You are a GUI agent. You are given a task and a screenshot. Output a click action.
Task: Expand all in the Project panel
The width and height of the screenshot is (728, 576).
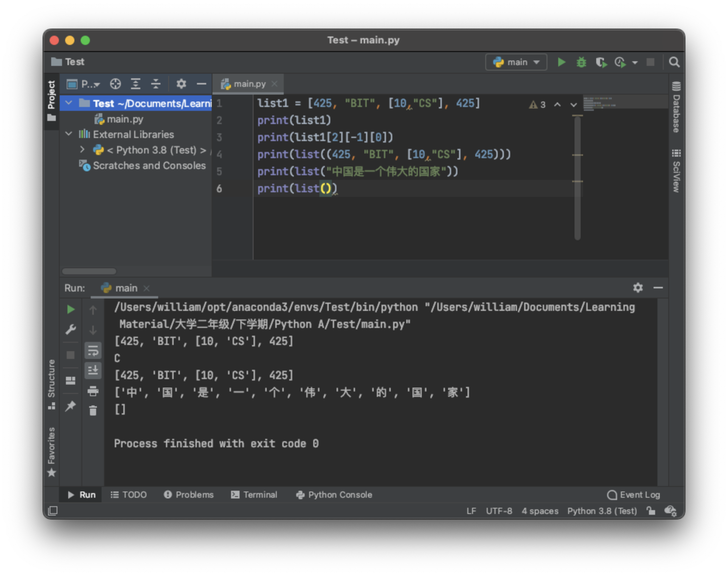coord(135,84)
